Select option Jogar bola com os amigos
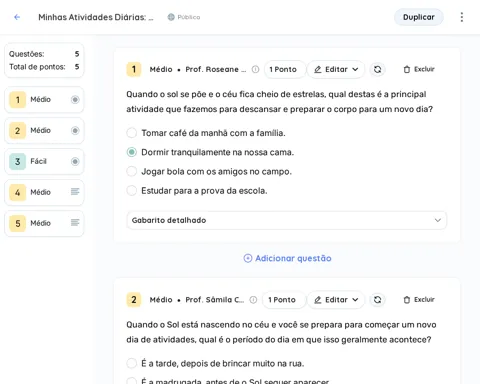Viewport: 480px width, 384px height. point(132,171)
